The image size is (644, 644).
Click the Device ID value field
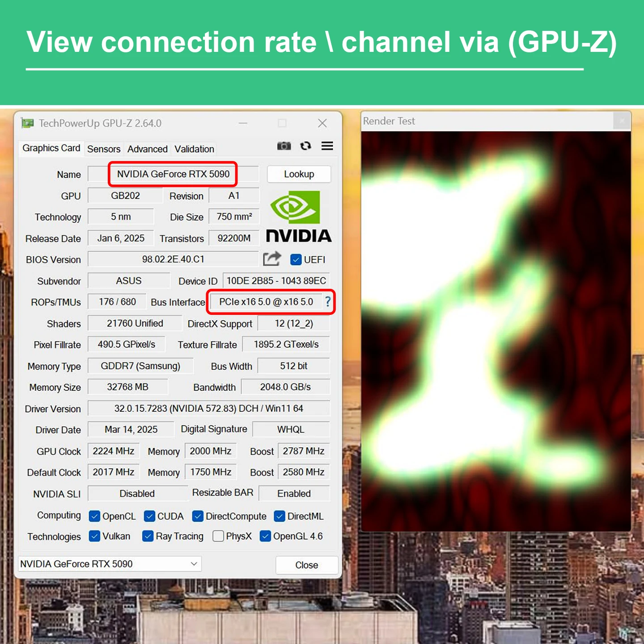point(276,280)
